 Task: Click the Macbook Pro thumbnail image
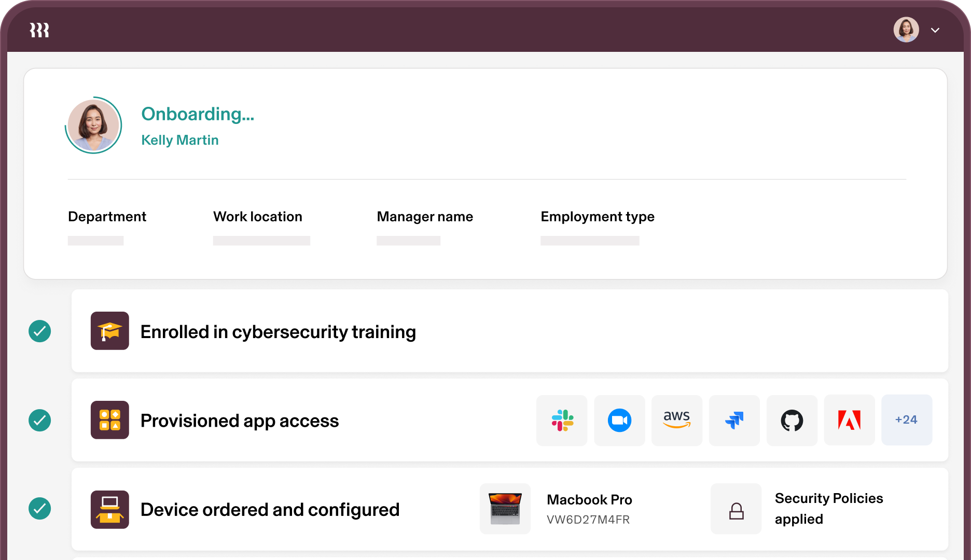pyautogui.click(x=505, y=509)
